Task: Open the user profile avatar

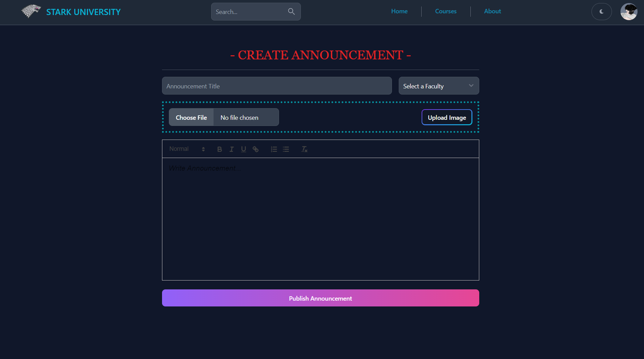Action: tap(629, 11)
